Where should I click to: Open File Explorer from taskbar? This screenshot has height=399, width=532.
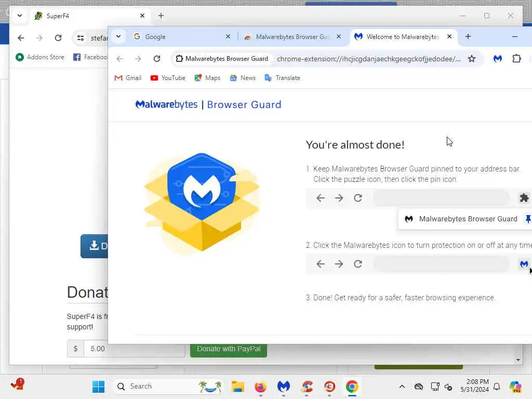click(x=238, y=387)
